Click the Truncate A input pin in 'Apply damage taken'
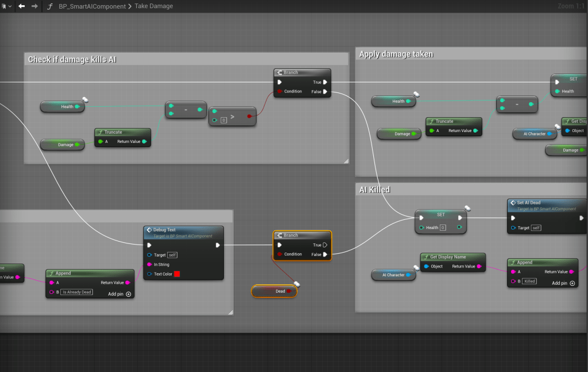Viewport: 588px width, 372px height. 432,130
